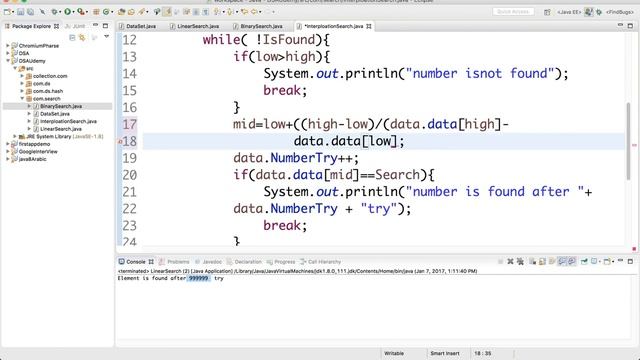
Task: Expand the DSA project node
Action: coord(8,53)
